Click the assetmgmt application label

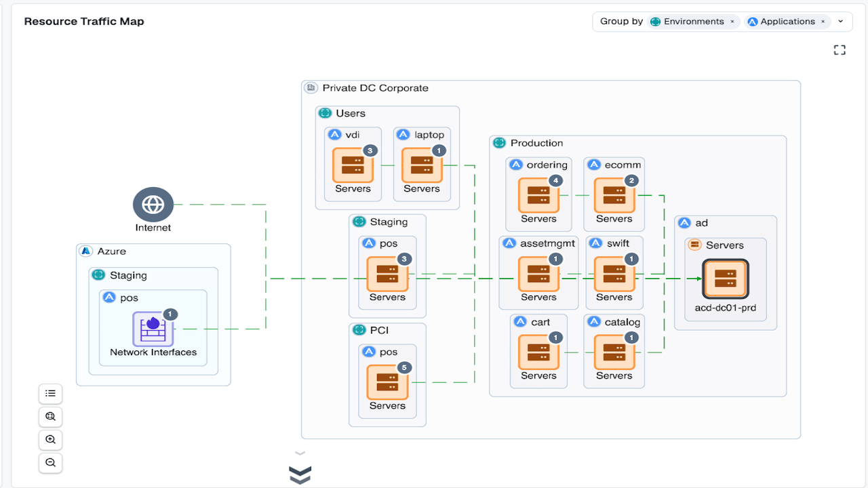pyautogui.click(x=548, y=243)
